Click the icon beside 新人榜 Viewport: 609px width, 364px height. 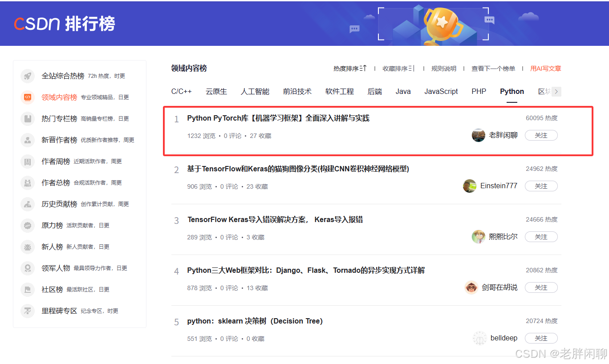click(x=28, y=247)
